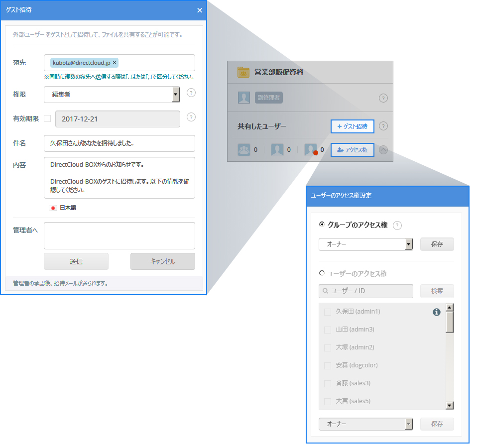Check the box for 山田 (admin3)

tap(328, 330)
